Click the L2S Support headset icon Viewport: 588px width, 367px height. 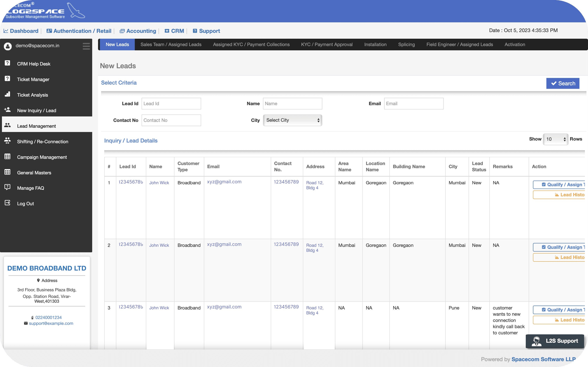click(536, 341)
